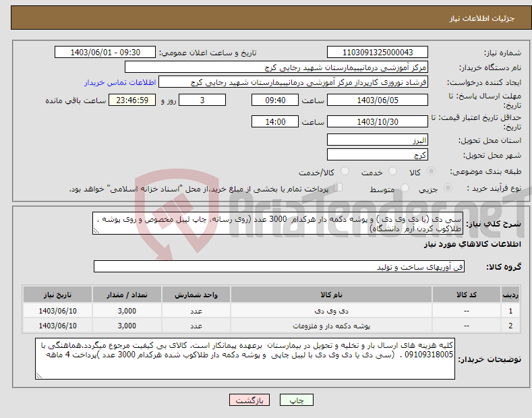The height and width of the screenshot is (418, 532).
Task: Click date 1403/06/10 in the دی وی دی row
Action: tap(58, 311)
